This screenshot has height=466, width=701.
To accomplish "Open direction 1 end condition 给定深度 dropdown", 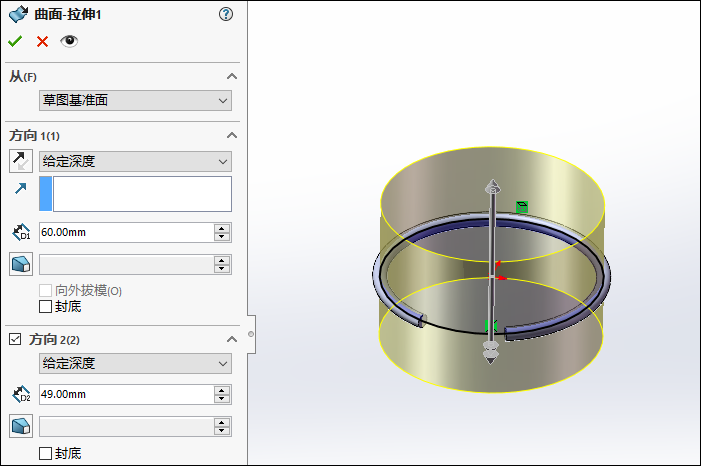I will 135,161.
